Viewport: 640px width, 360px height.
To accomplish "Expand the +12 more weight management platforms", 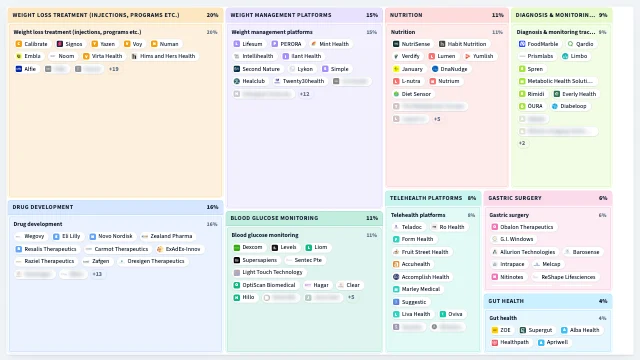I will tap(304, 94).
